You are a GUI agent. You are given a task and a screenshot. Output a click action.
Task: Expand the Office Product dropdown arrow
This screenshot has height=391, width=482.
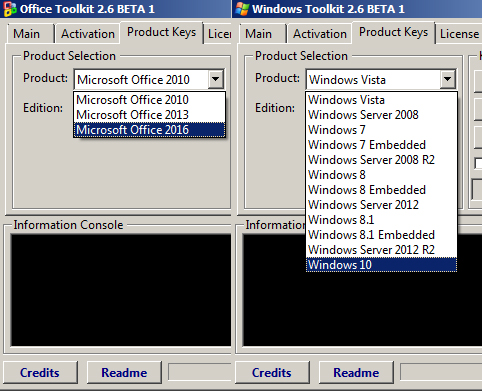click(216, 79)
